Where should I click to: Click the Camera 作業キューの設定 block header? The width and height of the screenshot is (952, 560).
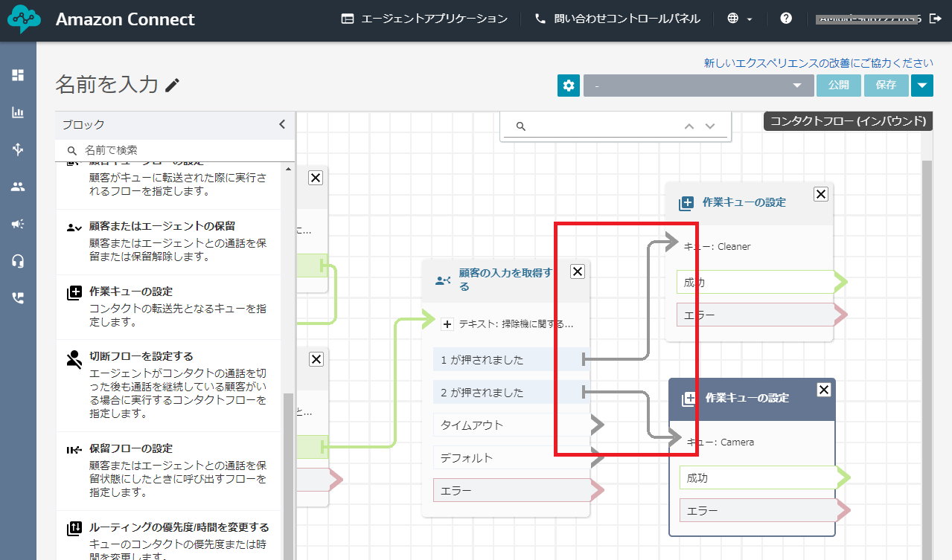point(752,399)
